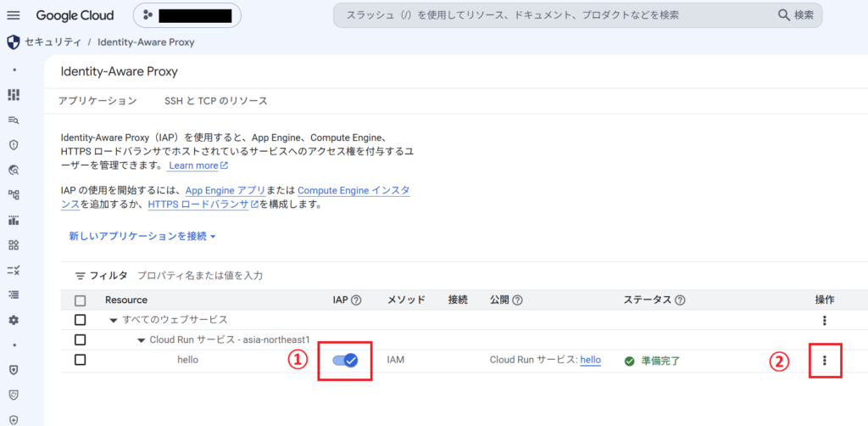Viewport: 868px width, 426px height.
Task: Click the IAM method cell
Action: click(x=396, y=360)
